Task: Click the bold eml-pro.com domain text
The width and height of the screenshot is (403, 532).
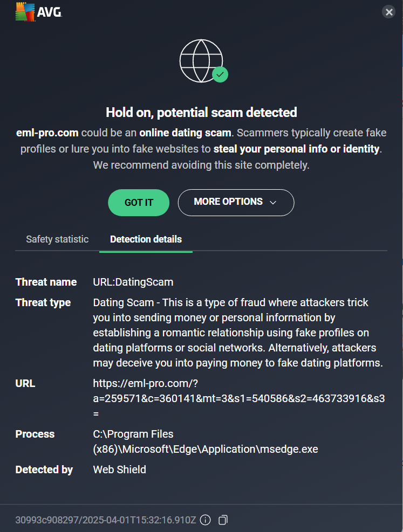Action: 47,133
